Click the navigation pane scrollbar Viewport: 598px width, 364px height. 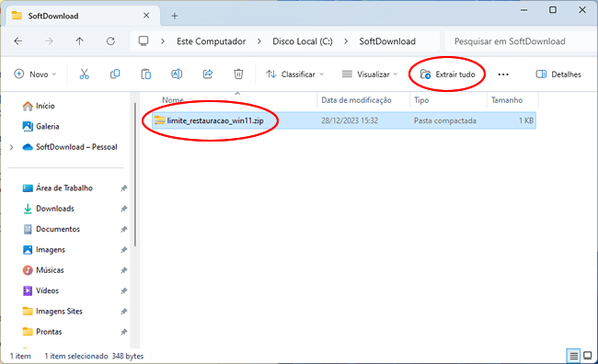tap(134, 175)
